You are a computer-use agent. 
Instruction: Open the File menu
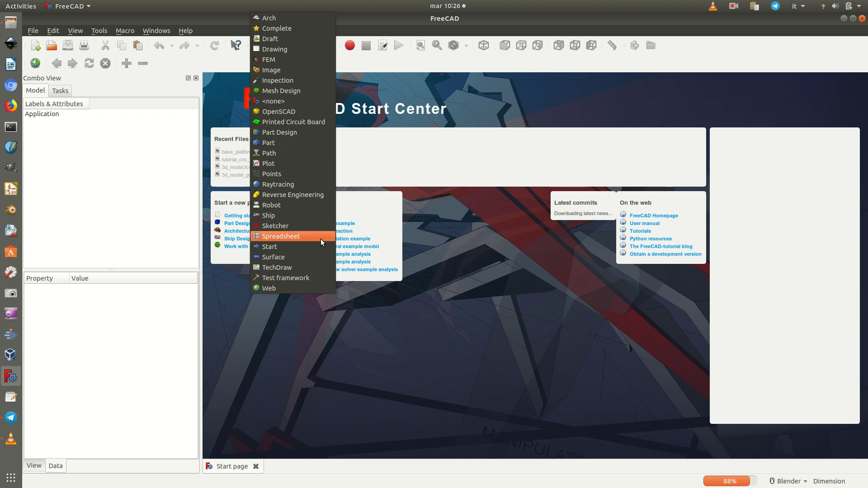33,31
